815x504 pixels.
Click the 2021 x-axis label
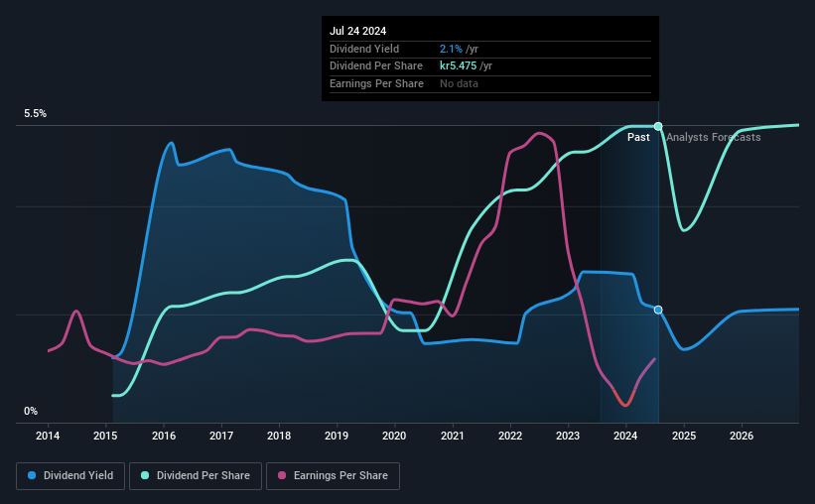[x=453, y=436]
